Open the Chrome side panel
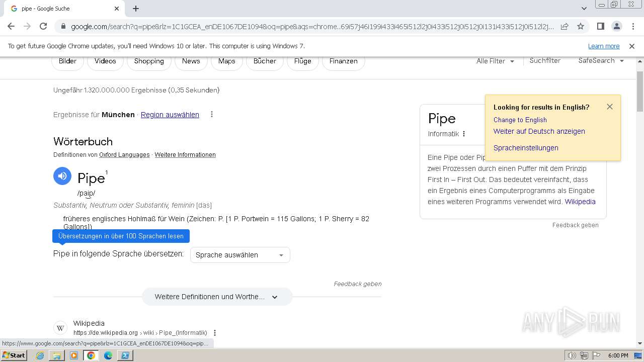The height and width of the screenshot is (362, 644). (x=600, y=26)
